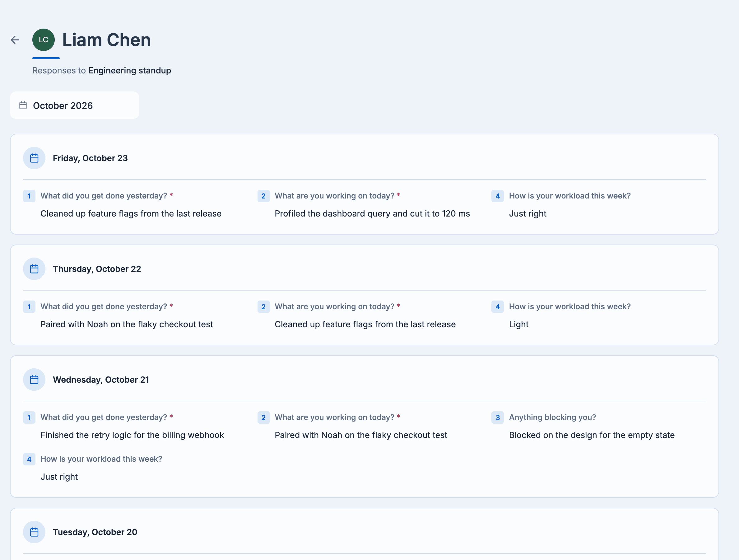Screen dimensions: 739x560
Task: Click Friday's workload answer 'Just right'
Action: (528, 213)
